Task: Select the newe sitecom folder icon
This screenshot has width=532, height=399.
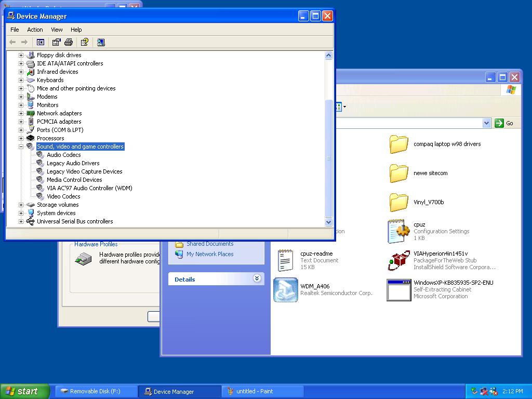Action: pos(398,174)
